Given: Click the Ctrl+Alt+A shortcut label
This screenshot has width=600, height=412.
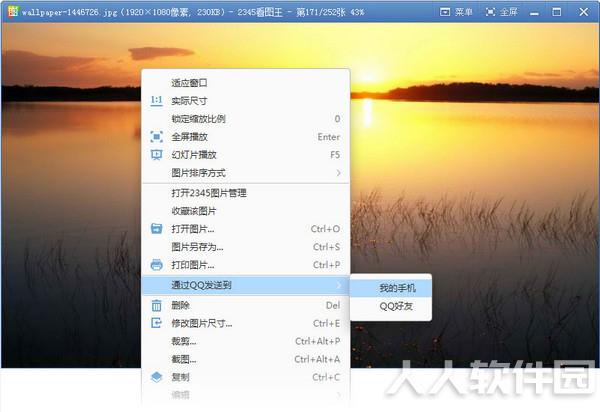Looking at the screenshot, I should coord(317,359).
